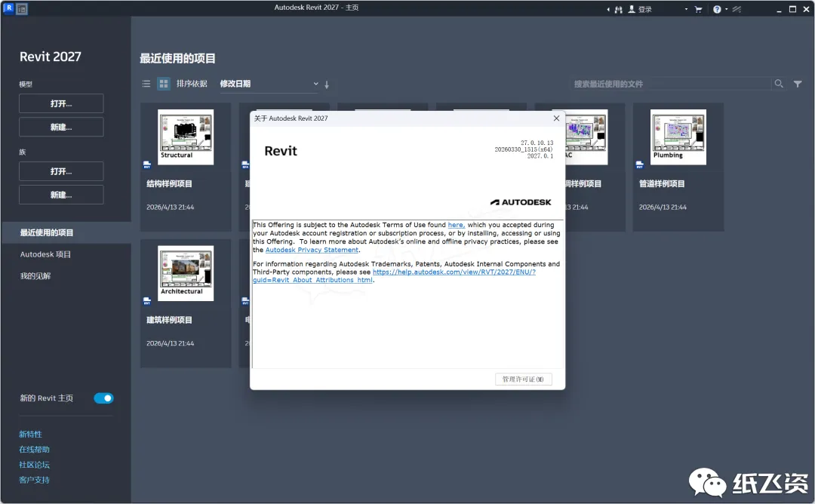This screenshot has width=815, height=504.
Task: Click the magnifier search icon
Action: point(779,84)
